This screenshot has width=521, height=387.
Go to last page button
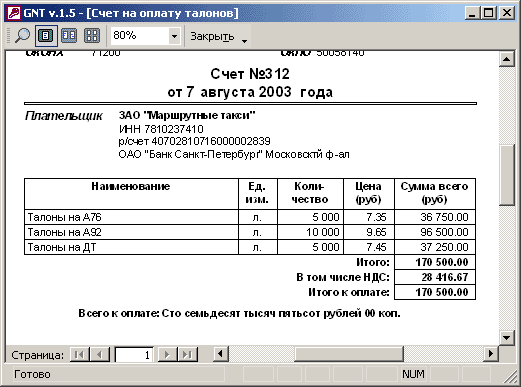point(188,354)
